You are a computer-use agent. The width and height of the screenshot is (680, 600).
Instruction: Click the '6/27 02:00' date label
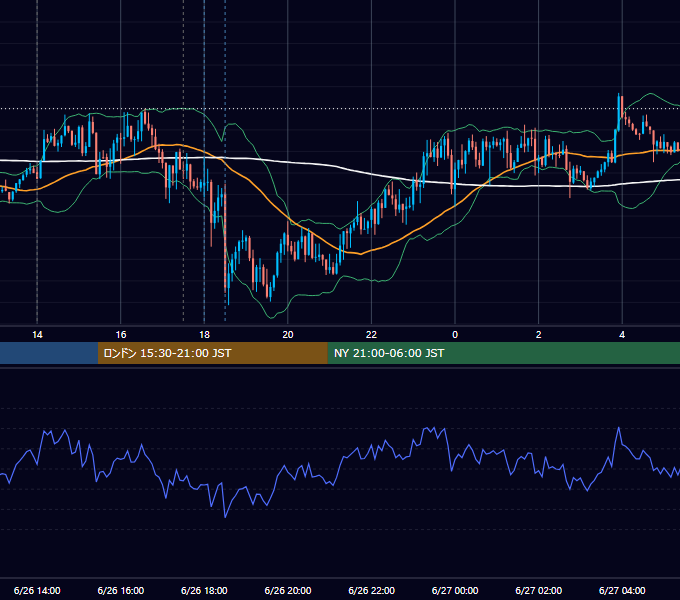coord(539,590)
